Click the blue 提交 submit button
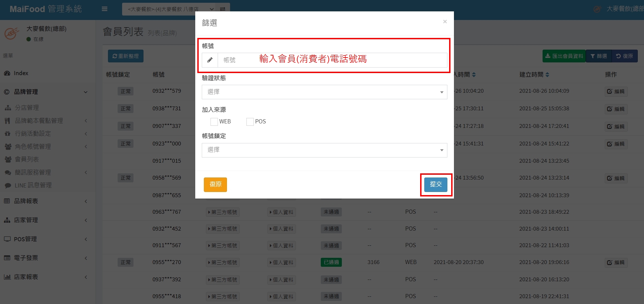 (436, 184)
